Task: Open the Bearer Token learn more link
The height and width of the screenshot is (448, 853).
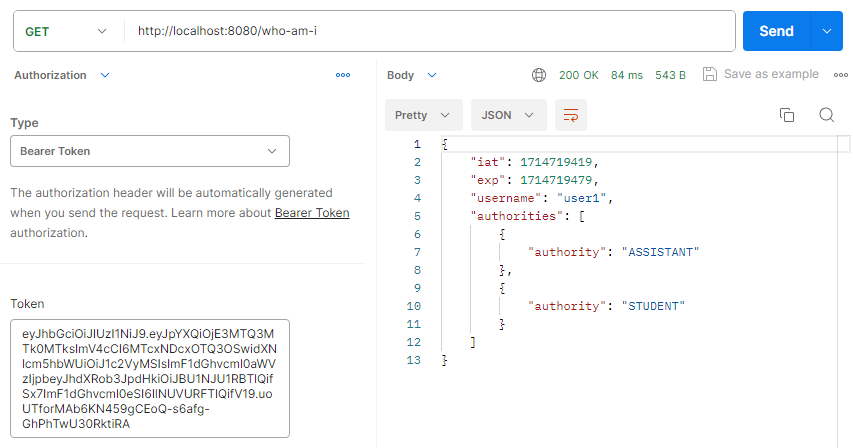Action: click(x=312, y=213)
